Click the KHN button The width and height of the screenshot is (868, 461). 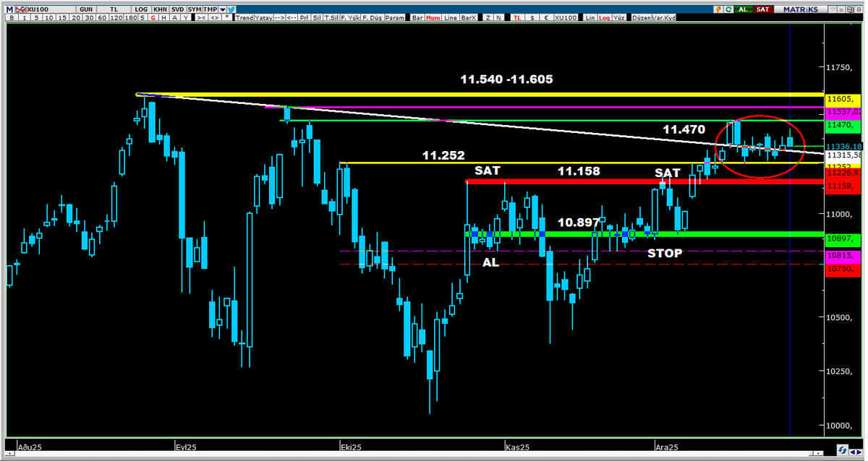159,9
